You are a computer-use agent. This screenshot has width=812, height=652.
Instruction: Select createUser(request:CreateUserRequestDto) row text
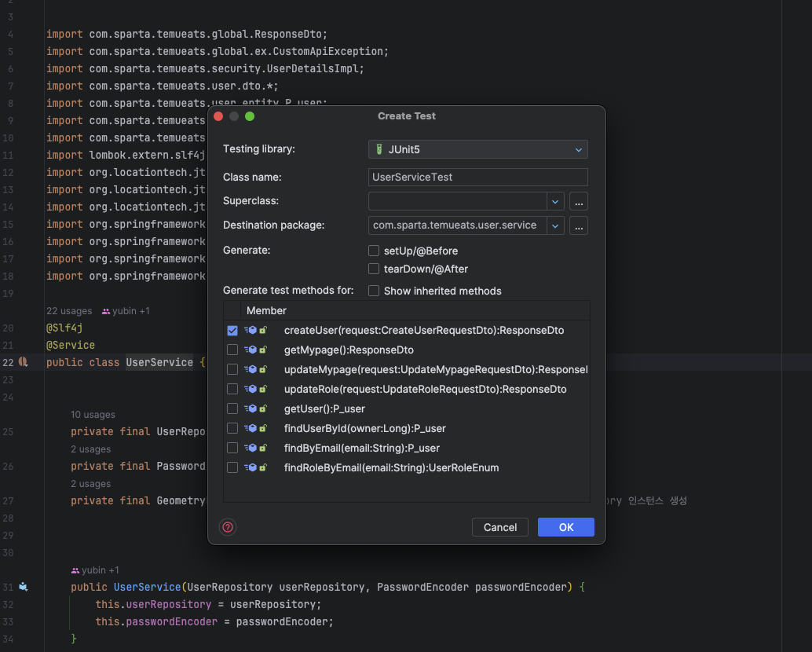coord(424,331)
